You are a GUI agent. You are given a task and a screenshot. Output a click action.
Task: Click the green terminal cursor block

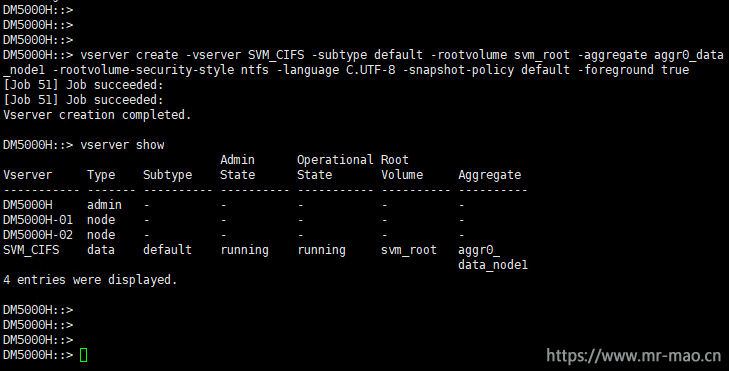[84, 355]
